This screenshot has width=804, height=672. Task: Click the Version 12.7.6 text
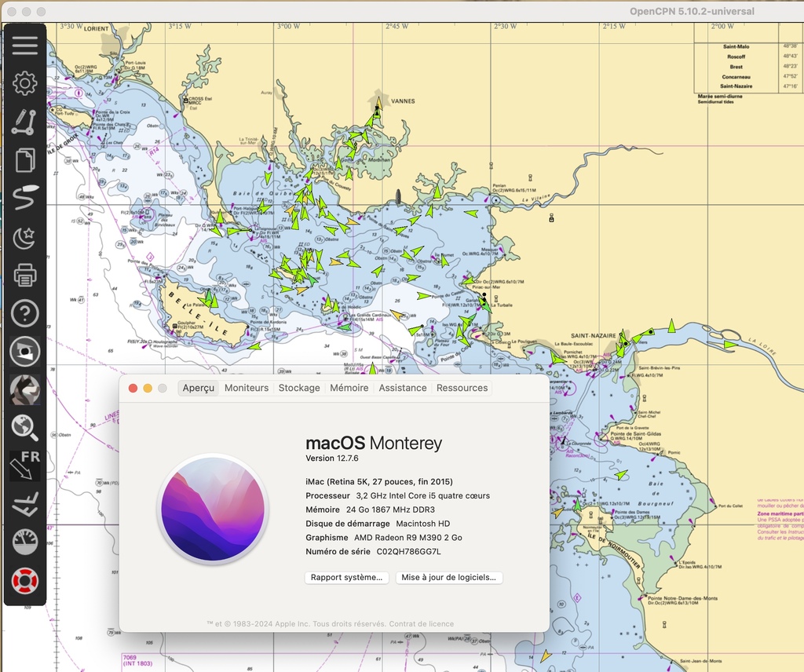point(332,458)
